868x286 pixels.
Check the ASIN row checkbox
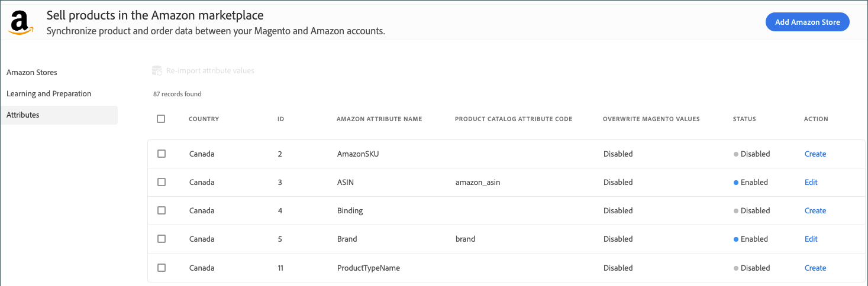[x=162, y=182]
